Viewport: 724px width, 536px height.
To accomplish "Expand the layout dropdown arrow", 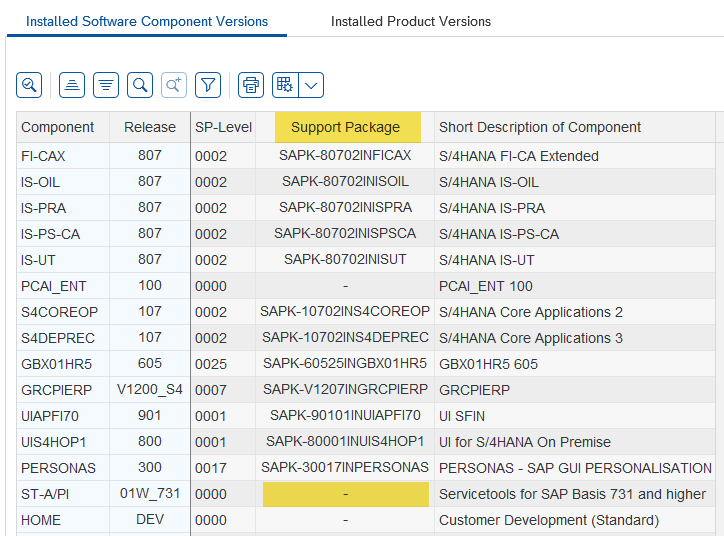I will (x=311, y=85).
